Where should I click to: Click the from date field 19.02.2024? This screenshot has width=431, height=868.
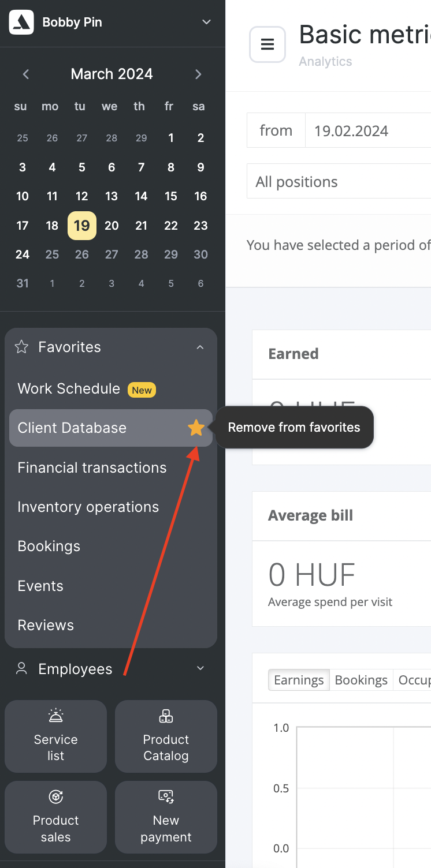pyautogui.click(x=368, y=130)
